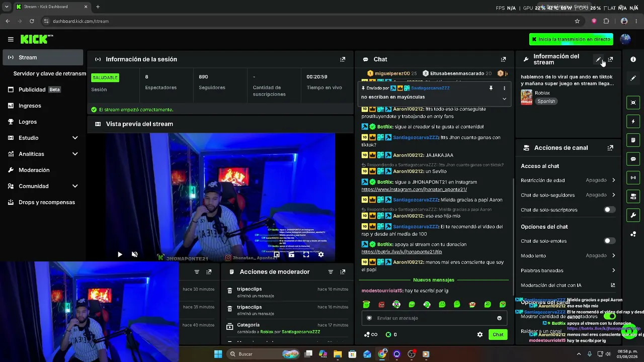Open Modo lento options
The width and height of the screenshot is (644, 362).
click(568, 255)
